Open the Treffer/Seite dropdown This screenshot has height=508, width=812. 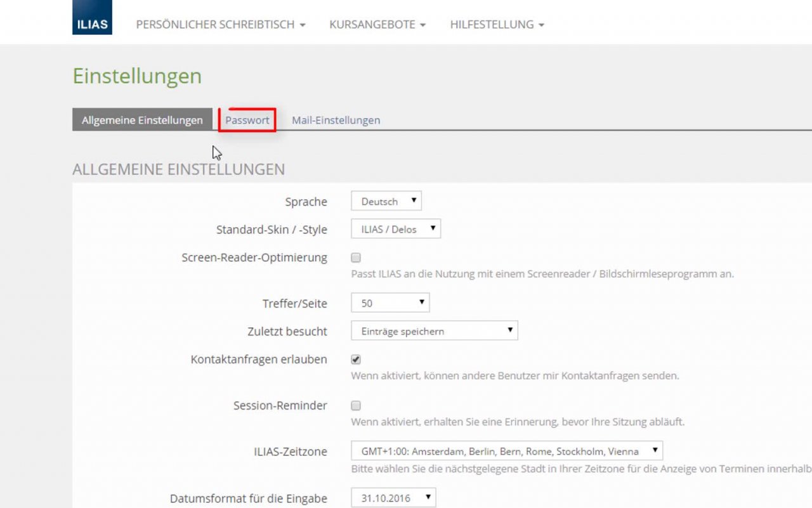[390, 303]
